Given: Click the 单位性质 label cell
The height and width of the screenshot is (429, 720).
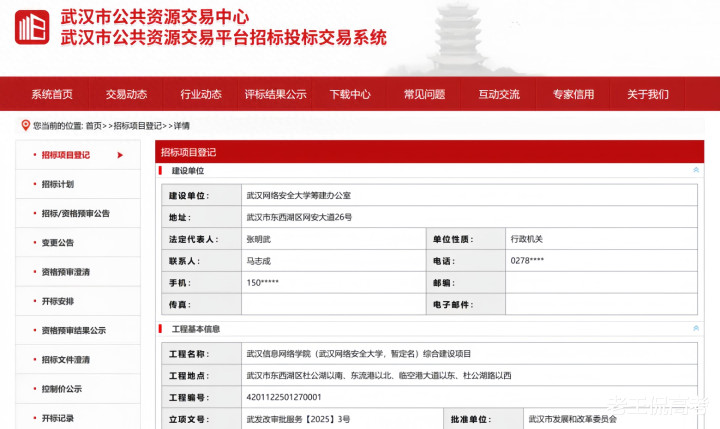Looking at the screenshot, I should coord(466,239).
